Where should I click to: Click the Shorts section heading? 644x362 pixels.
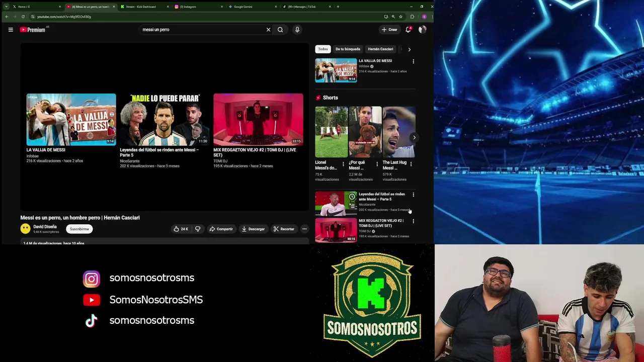(330, 98)
